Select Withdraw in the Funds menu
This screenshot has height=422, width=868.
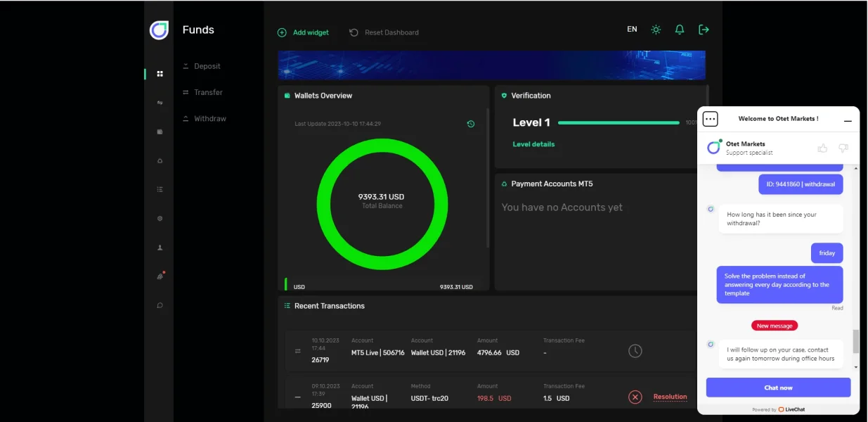(x=210, y=119)
